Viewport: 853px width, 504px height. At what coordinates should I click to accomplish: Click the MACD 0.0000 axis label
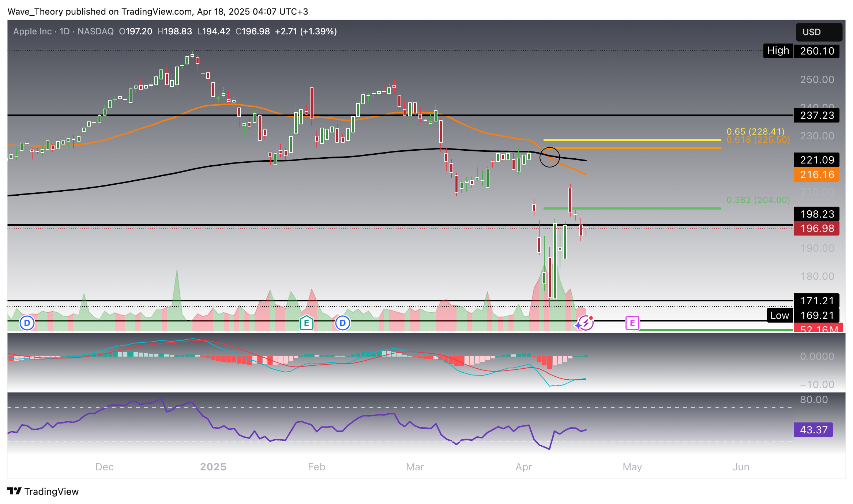coord(817,356)
